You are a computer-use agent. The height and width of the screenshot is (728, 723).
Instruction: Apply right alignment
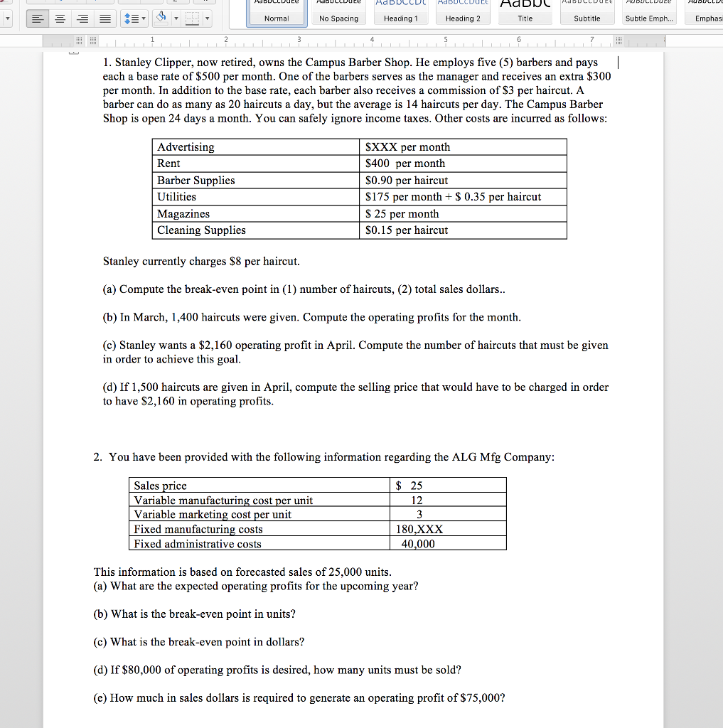(x=82, y=18)
